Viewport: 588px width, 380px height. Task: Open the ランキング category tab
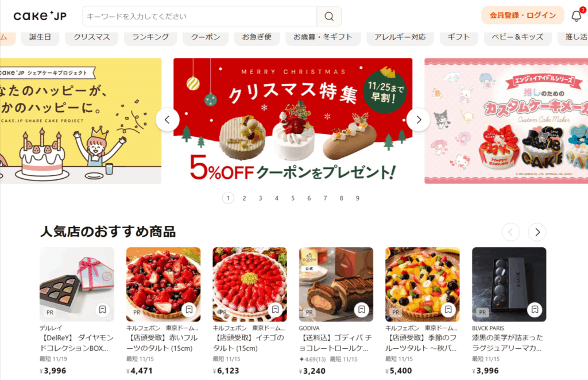click(x=150, y=37)
